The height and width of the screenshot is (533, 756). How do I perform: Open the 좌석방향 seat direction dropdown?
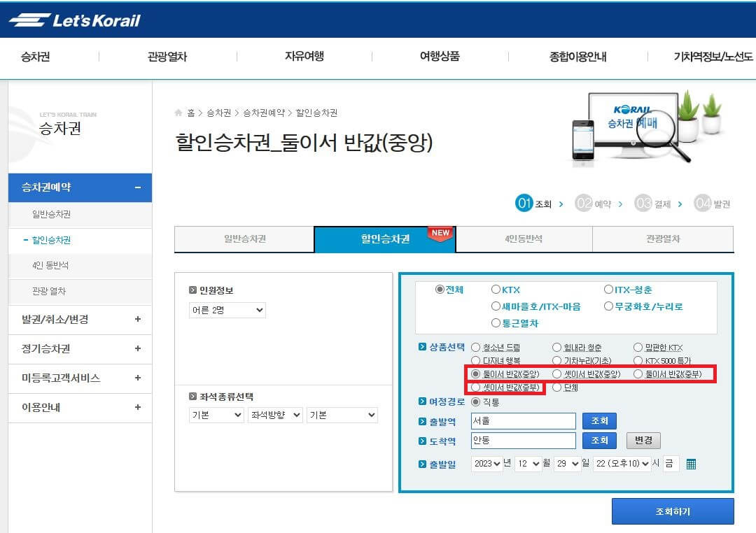(273, 415)
